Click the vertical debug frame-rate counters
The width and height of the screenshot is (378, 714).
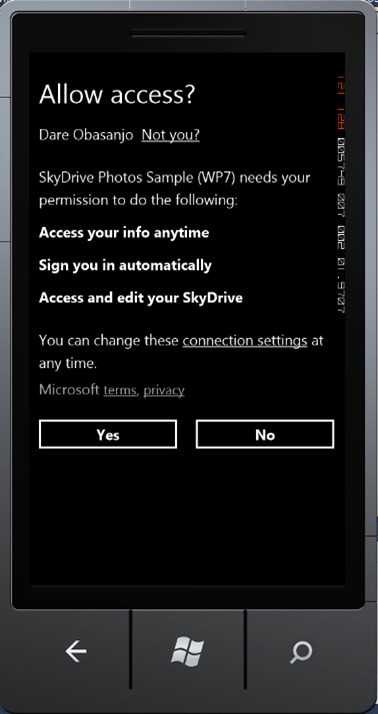click(340, 195)
